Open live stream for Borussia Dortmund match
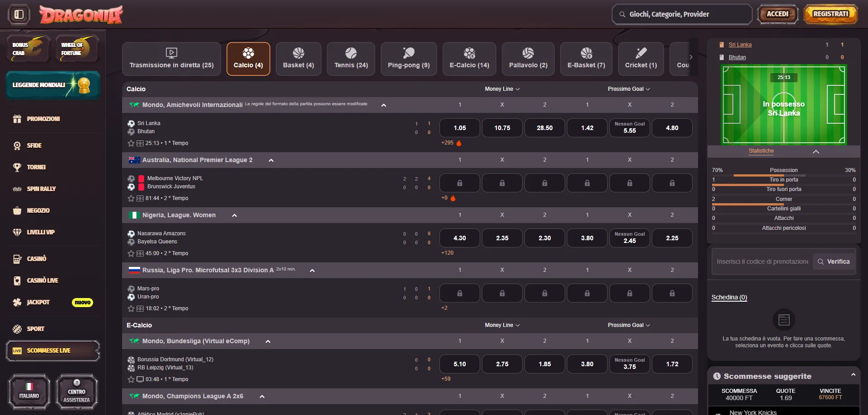Image resolution: width=868 pixels, height=415 pixels. [140, 379]
